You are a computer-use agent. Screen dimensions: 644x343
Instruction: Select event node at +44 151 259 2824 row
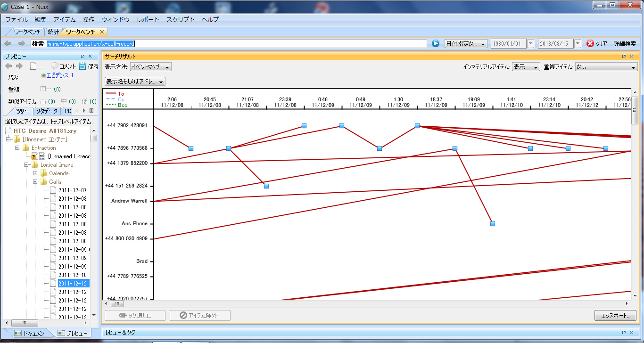click(266, 186)
